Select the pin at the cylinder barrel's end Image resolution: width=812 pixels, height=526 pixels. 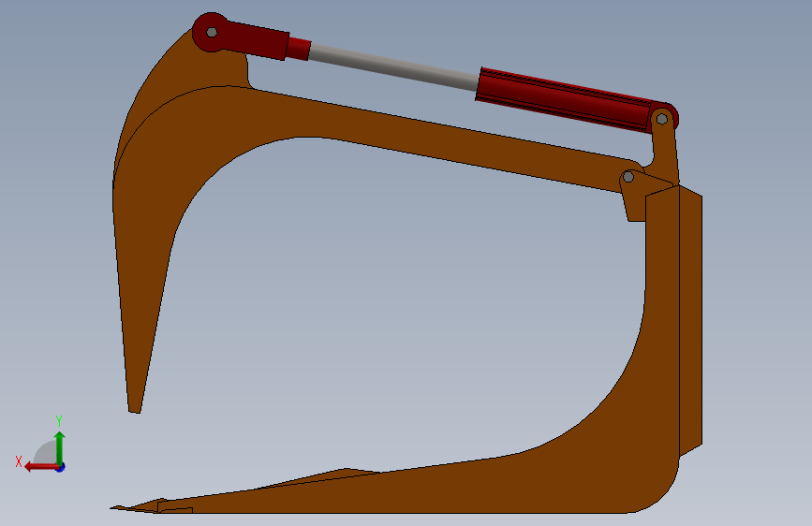pos(662,119)
